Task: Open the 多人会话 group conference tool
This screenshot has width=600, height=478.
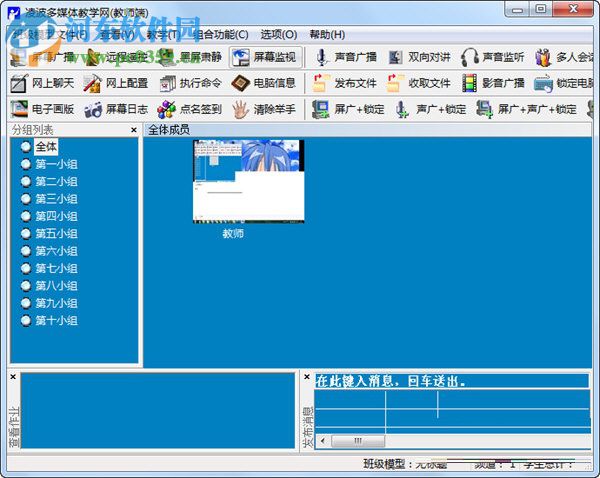Action: (564, 57)
